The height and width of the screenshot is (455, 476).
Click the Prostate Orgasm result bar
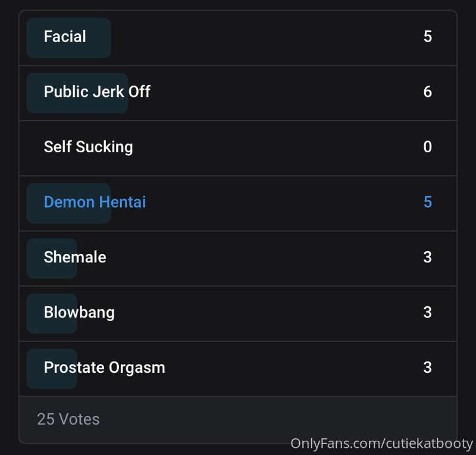pyautogui.click(x=52, y=369)
